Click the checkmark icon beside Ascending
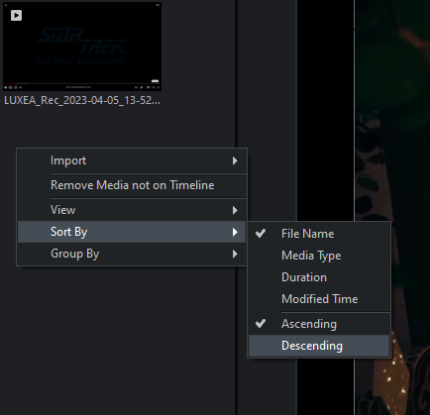 tap(260, 323)
